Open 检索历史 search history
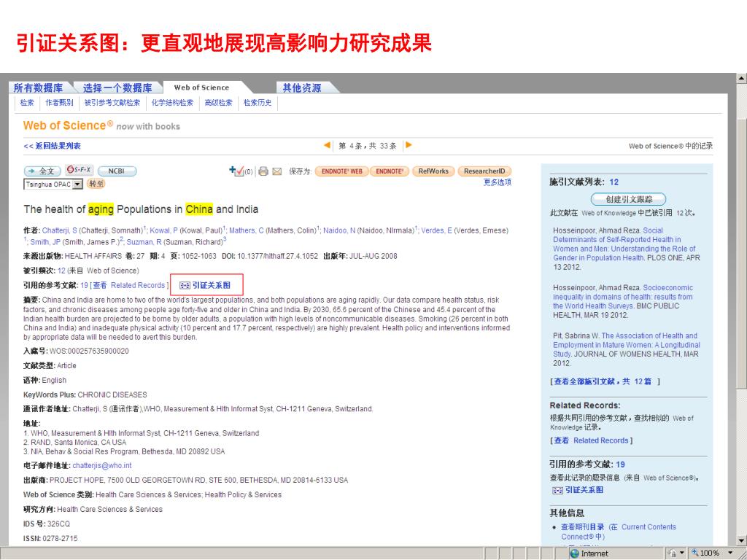Viewport: 747px width, 560px height. pos(258,102)
